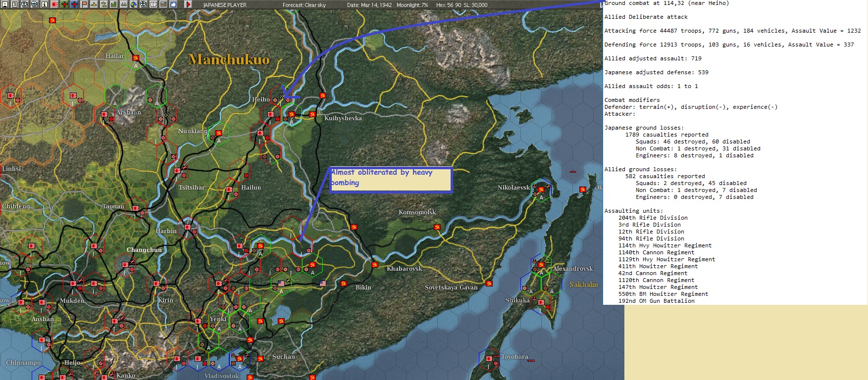Viewport: 868px width, 380px height.
Task: Click the 'Sakhalin' island label
Action: click(584, 285)
